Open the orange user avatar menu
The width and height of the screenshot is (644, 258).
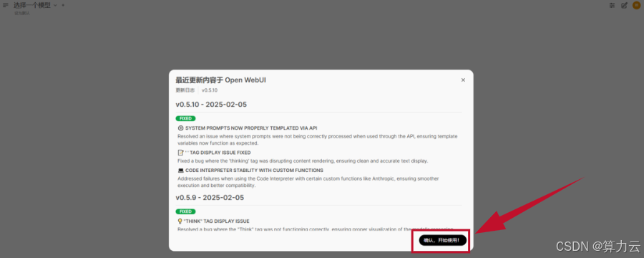[x=636, y=5]
